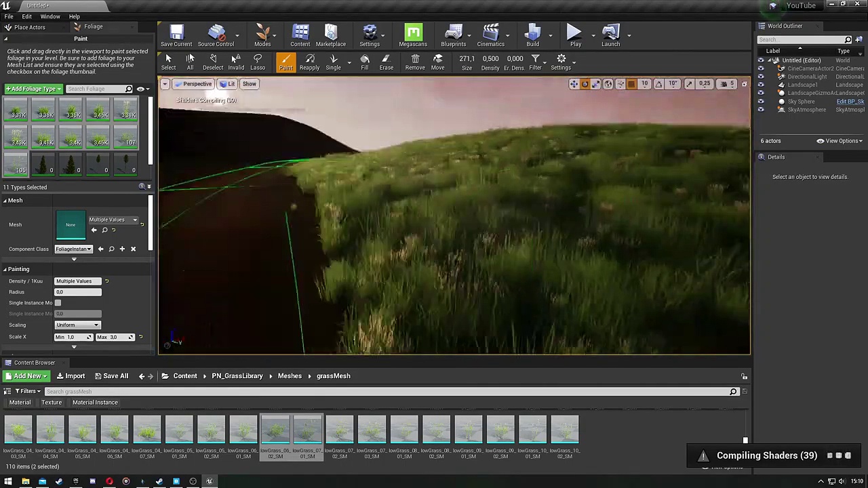Activate the Erase foliage tool

(x=386, y=62)
